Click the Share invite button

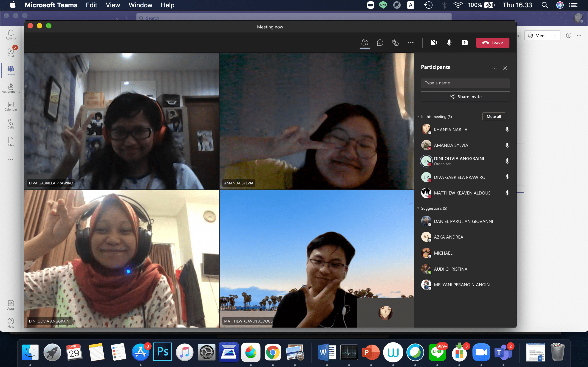click(465, 96)
